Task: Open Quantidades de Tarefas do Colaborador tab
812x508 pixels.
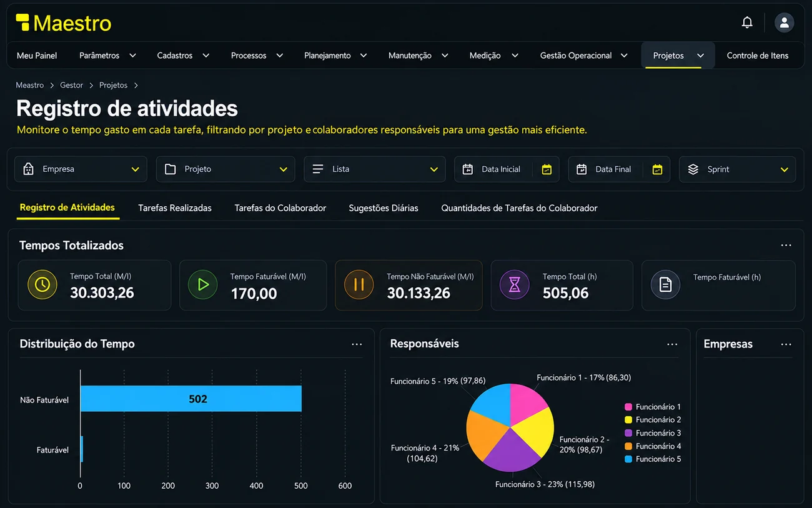Action: point(519,208)
